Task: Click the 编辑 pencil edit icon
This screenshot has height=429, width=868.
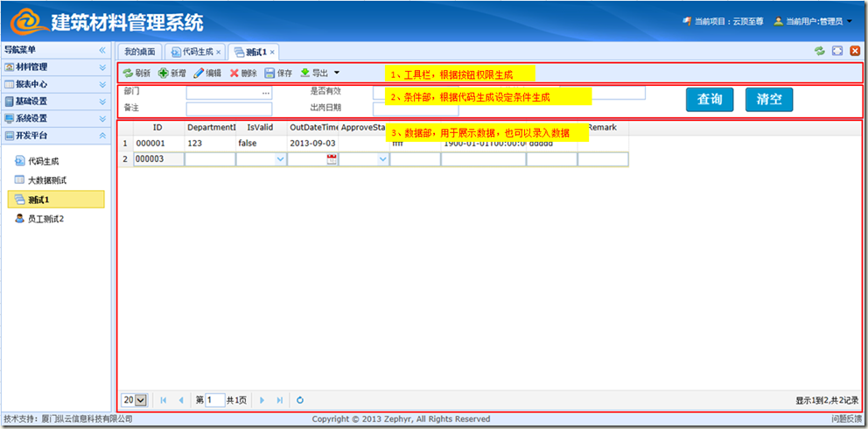Action: pos(199,74)
